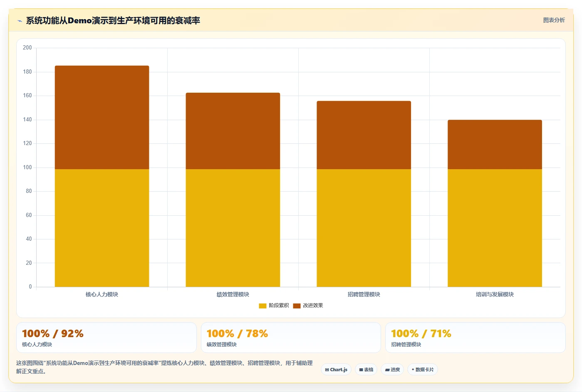Click the 数据卡片 tag
The image size is (582, 392).
[x=423, y=370]
